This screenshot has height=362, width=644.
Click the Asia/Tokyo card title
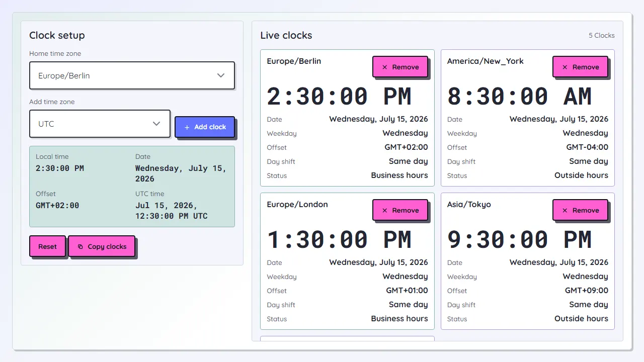click(469, 205)
